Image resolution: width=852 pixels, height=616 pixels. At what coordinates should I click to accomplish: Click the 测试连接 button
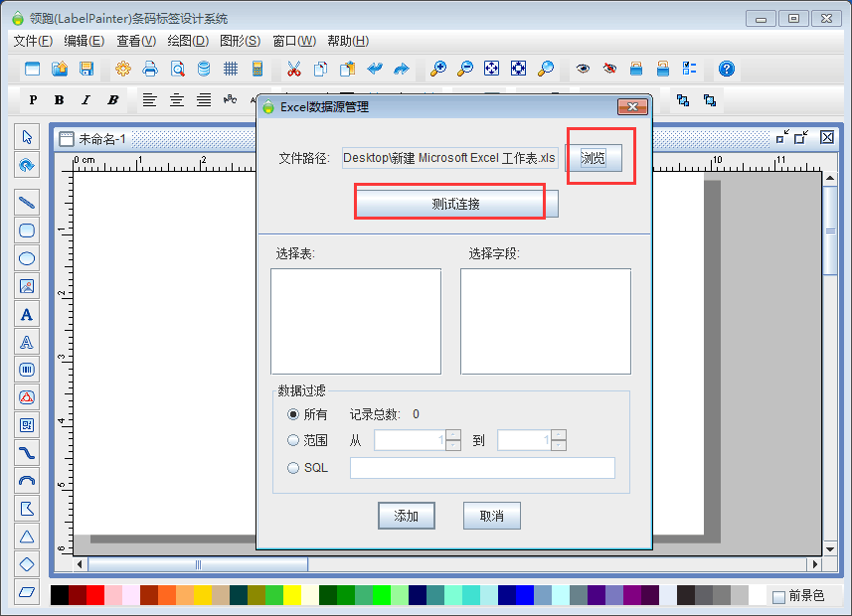455,204
